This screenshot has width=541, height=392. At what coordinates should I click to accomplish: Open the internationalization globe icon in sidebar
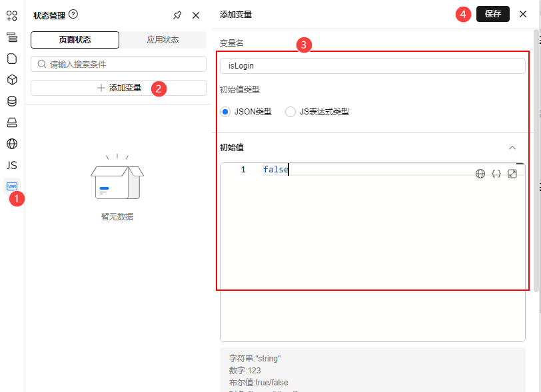[x=12, y=143]
